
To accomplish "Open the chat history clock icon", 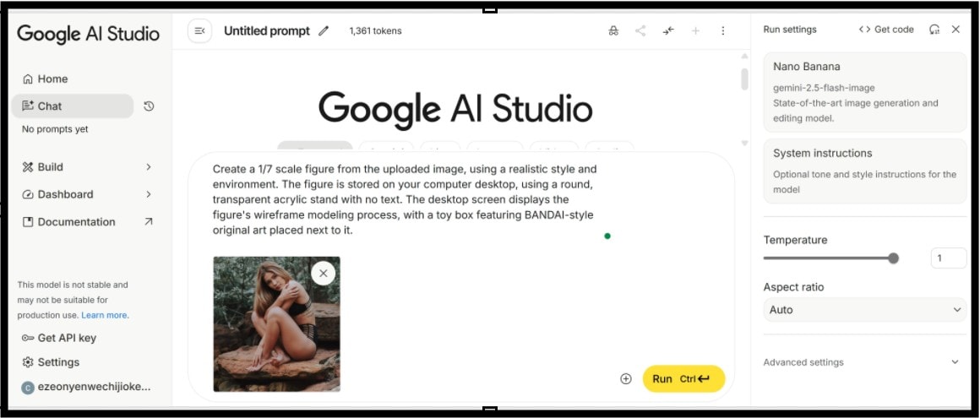I will coord(149,106).
